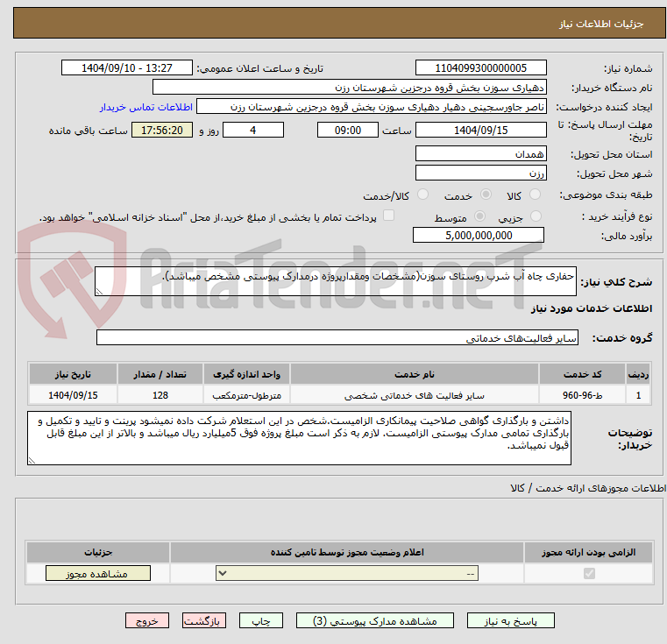Click the جزئیات column header
Viewport: 667px width, 644px height.
pyautogui.click(x=98, y=552)
